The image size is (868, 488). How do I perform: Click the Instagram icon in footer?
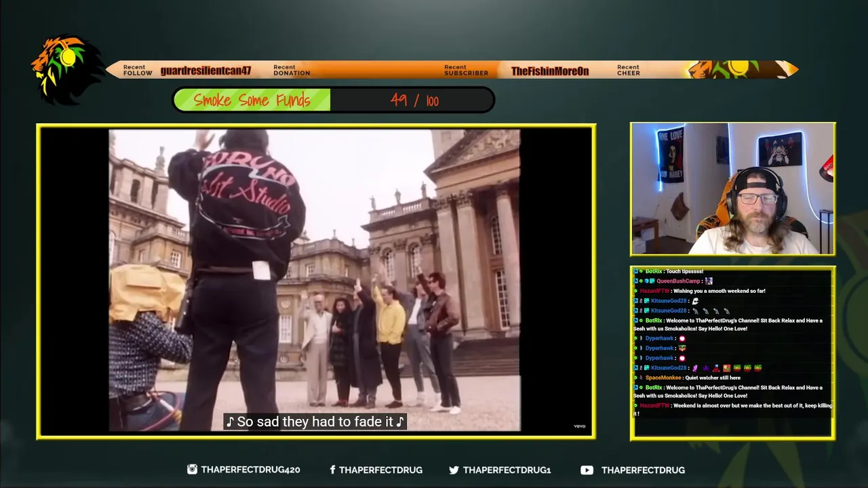[193, 469]
